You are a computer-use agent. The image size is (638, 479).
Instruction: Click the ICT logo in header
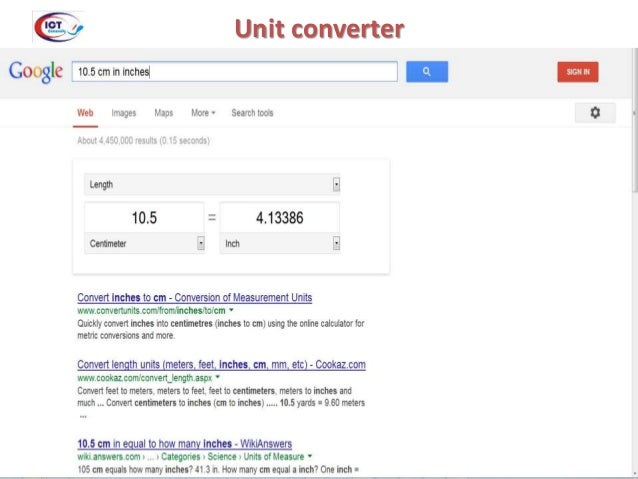(x=59, y=27)
